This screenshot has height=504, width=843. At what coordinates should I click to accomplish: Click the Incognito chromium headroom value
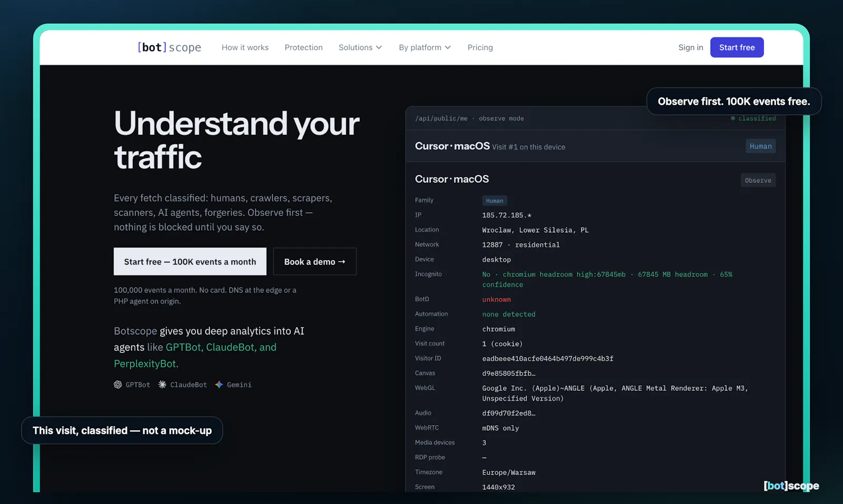click(607, 280)
